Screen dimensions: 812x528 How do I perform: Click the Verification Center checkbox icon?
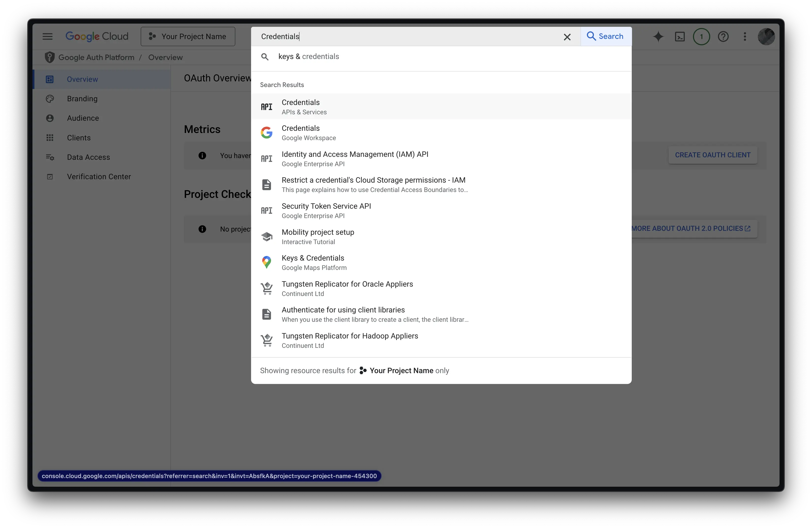(x=50, y=176)
